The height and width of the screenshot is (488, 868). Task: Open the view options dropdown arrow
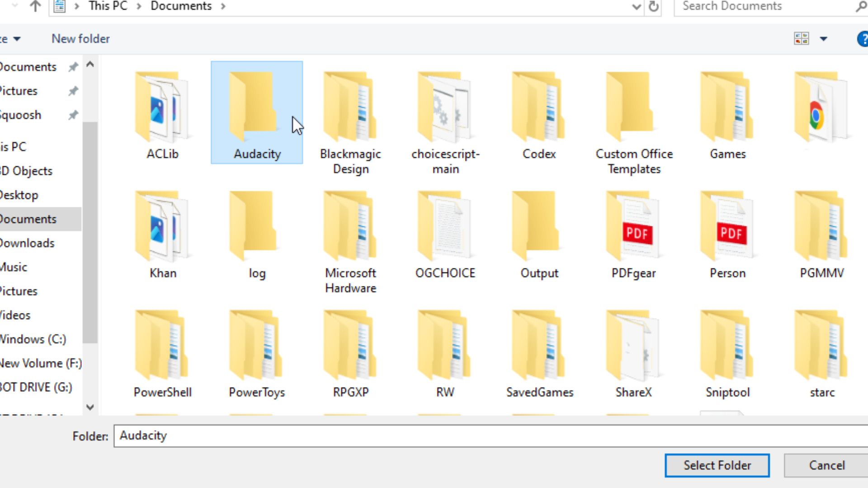(823, 39)
